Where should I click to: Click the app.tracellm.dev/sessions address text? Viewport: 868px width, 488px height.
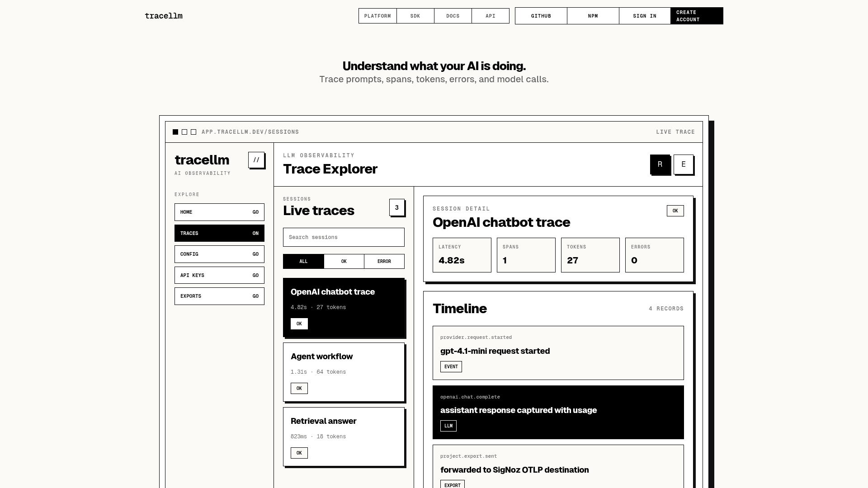[x=250, y=132]
